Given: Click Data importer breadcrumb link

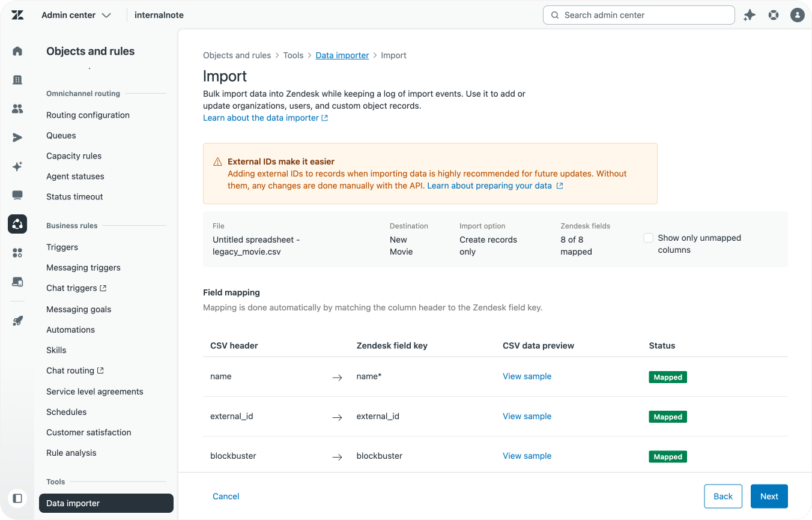Looking at the screenshot, I should pos(342,55).
